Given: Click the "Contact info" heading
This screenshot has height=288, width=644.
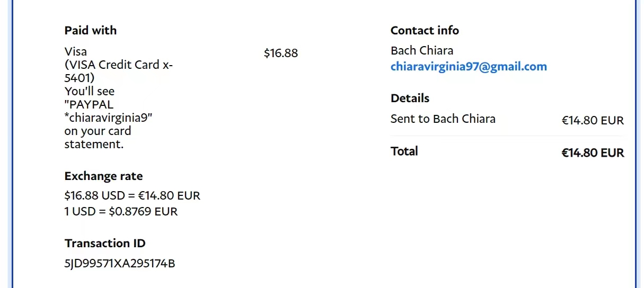Looking at the screenshot, I should 425,30.
